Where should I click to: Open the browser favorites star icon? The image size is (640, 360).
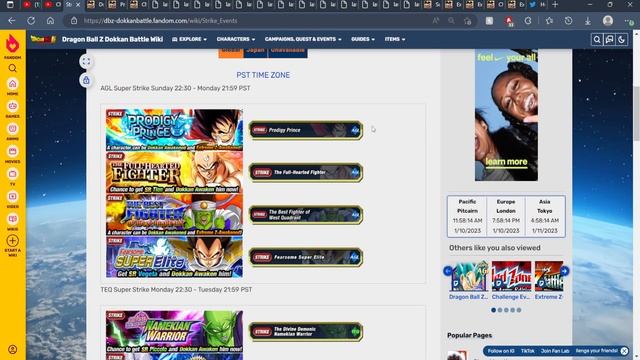pyautogui.click(x=549, y=21)
